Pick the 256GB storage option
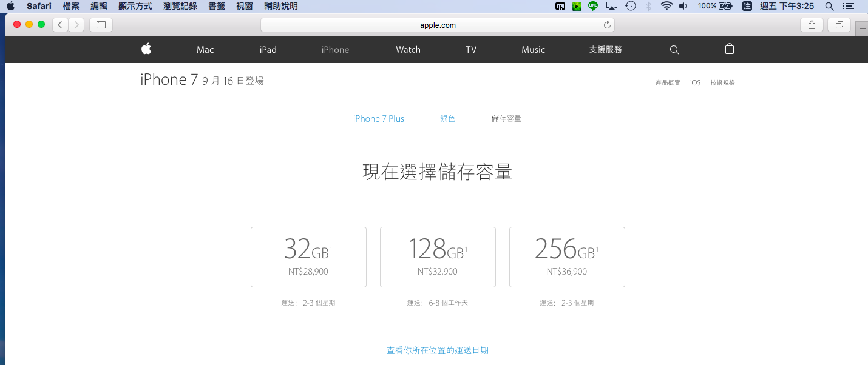 click(567, 256)
